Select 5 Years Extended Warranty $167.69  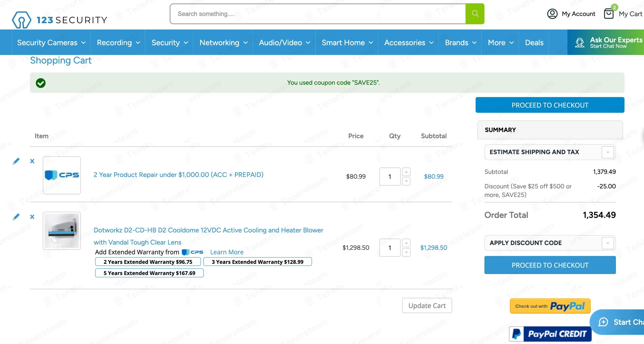(x=149, y=273)
